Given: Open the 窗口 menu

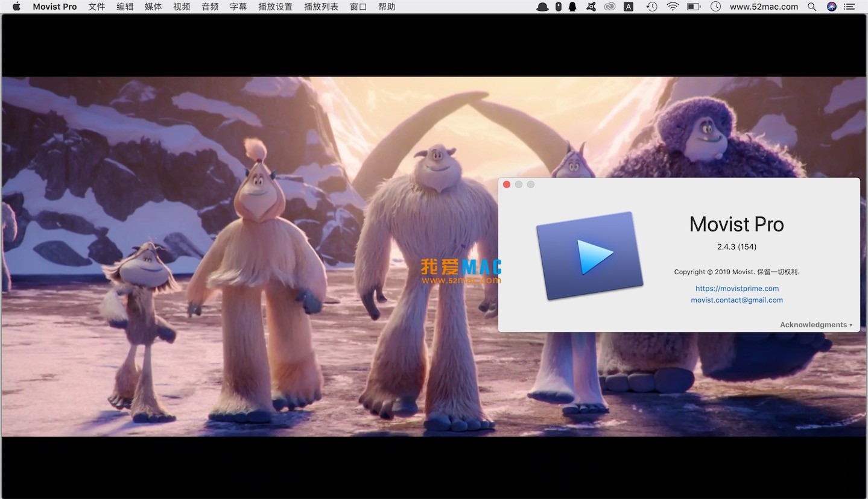Looking at the screenshot, I should point(358,7).
